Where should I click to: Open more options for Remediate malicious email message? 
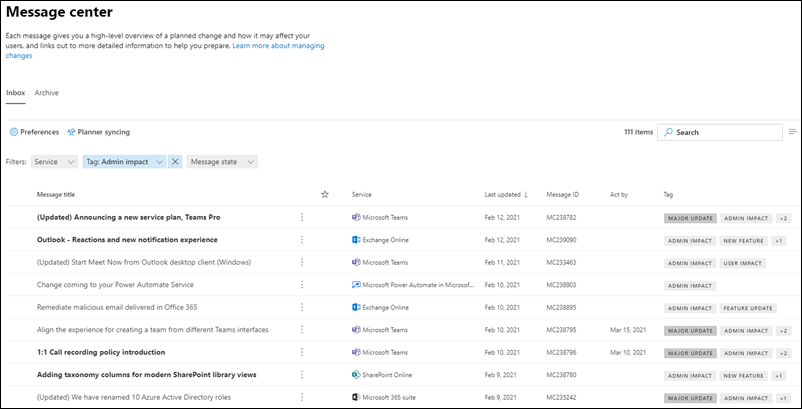(302, 307)
